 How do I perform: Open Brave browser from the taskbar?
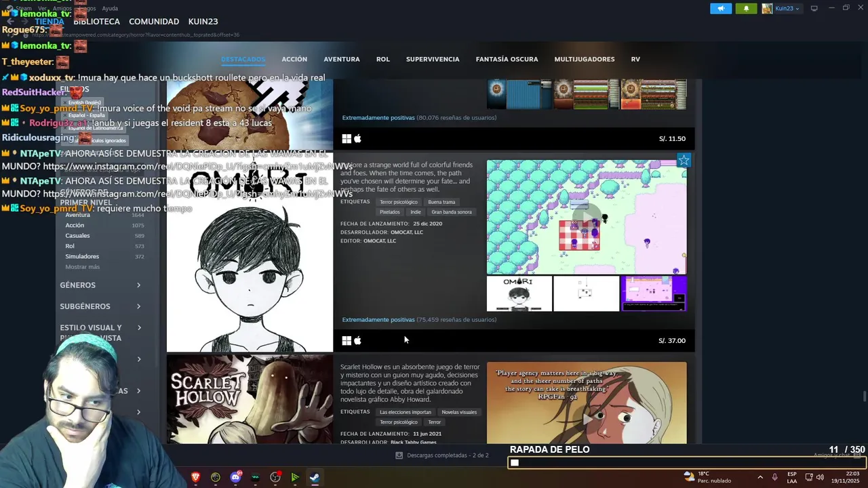[196, 477]
